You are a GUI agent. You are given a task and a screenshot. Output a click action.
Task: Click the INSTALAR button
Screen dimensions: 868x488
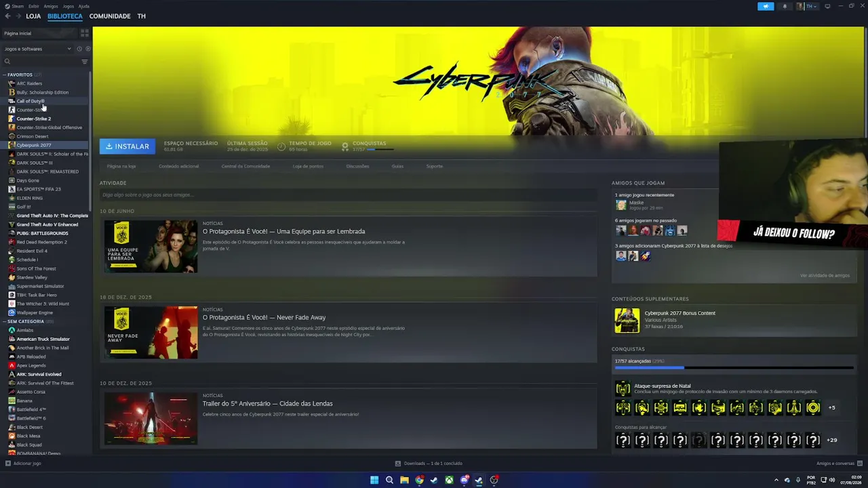click(x=127, y=146)
